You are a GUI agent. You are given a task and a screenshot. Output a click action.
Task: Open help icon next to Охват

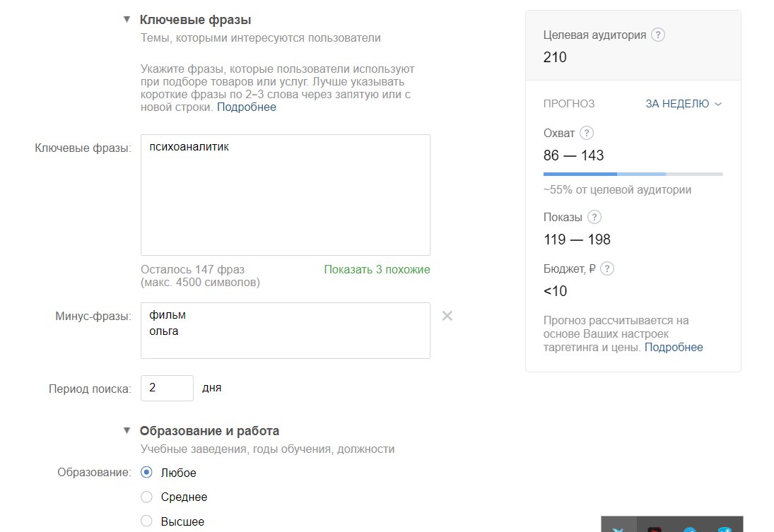pyautogui.click(x=587, y=133)
